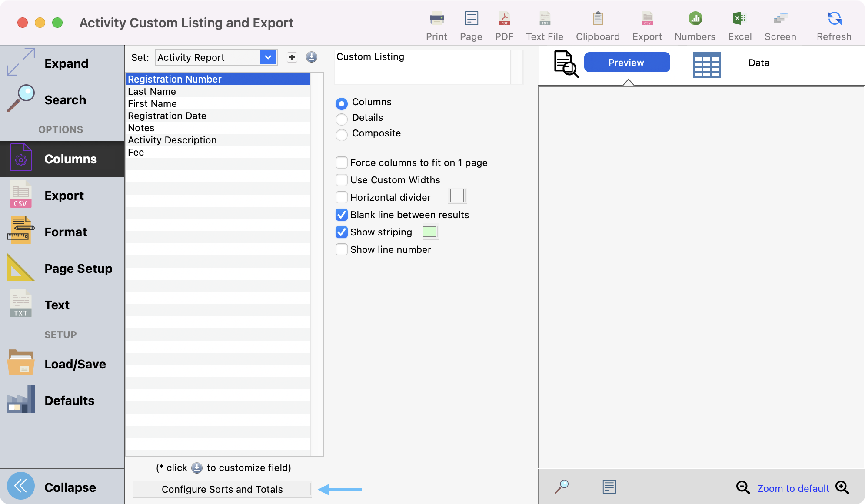Viewport: 865px width, 504px height.
Task: Switch to the Data tab
Action: pyautogui.click(x=759, y=63)
